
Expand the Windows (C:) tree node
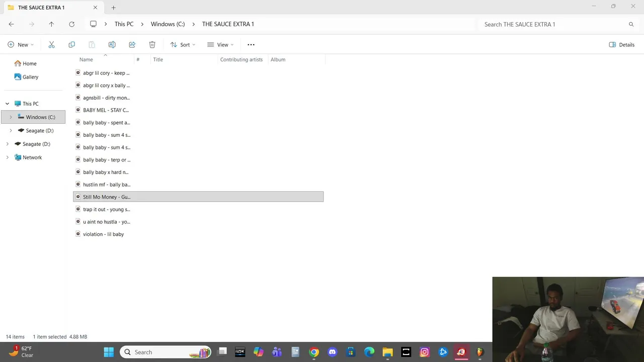click(11, 117)
